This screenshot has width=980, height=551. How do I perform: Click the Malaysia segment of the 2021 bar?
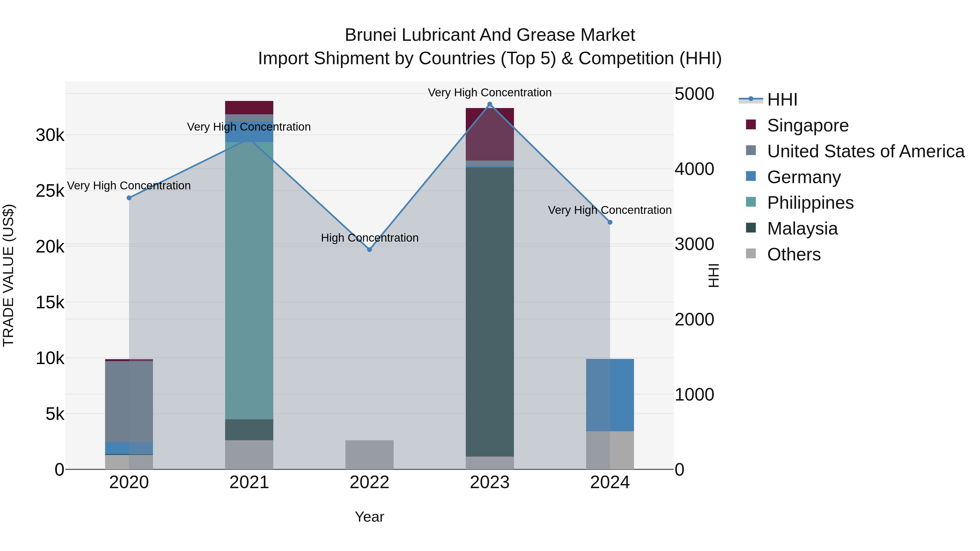click(249, 430)
